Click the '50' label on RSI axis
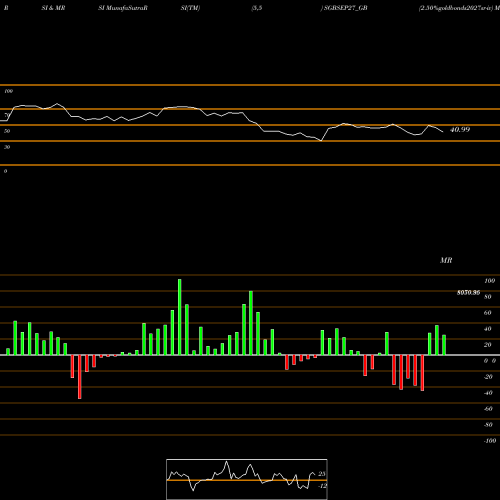Image resolution: width=500 pixels, height=500 pixels. [7, 131]
